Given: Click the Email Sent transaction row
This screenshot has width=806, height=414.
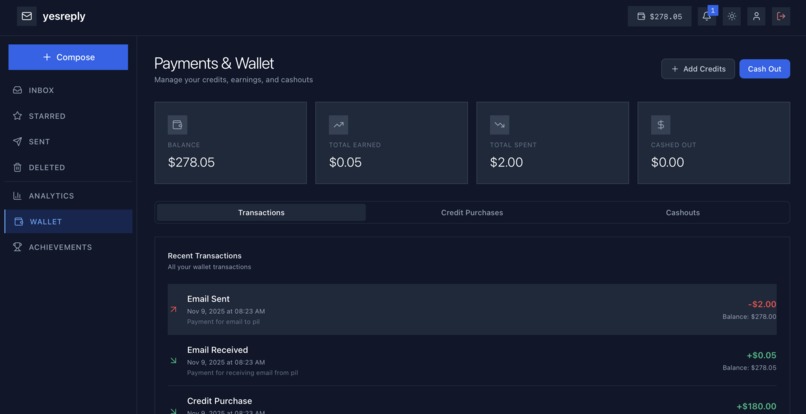Looking at the screenshot, I should point(472,310).
